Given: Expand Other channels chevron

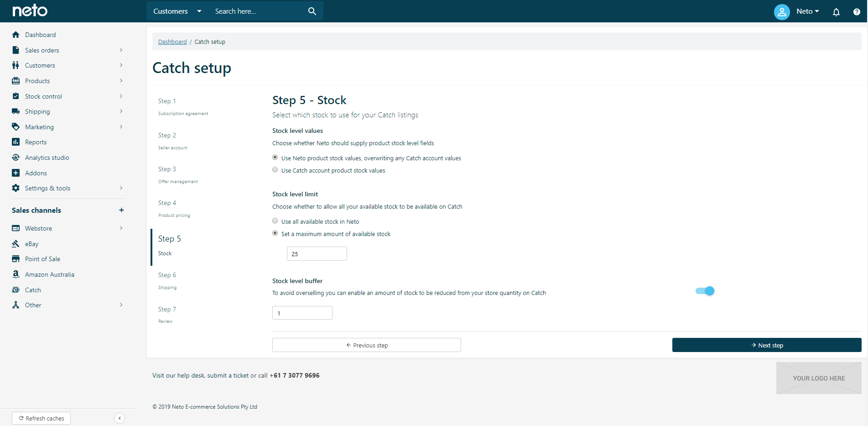Looking at the screenshot, I should click(x=121, y=305).
